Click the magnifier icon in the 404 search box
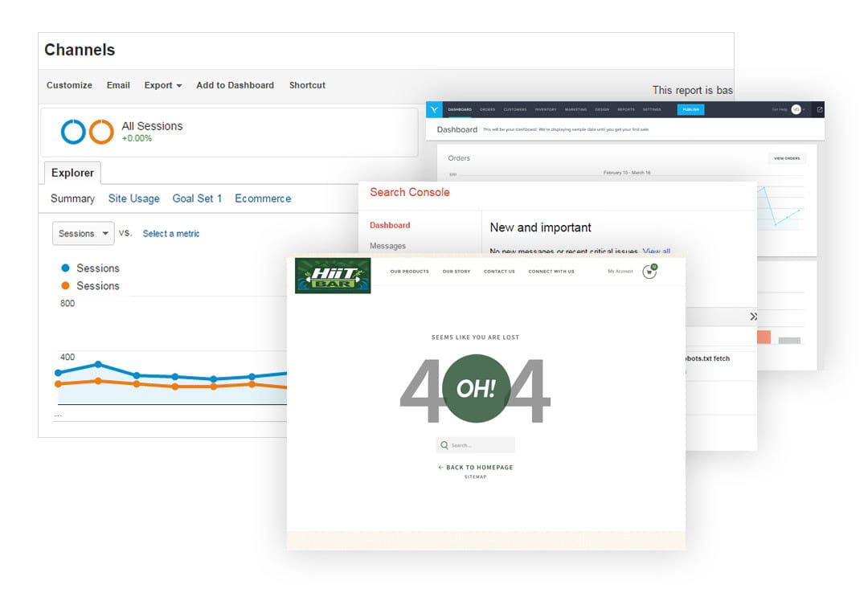This screenshot has height=593, width=868. (444, 444)
